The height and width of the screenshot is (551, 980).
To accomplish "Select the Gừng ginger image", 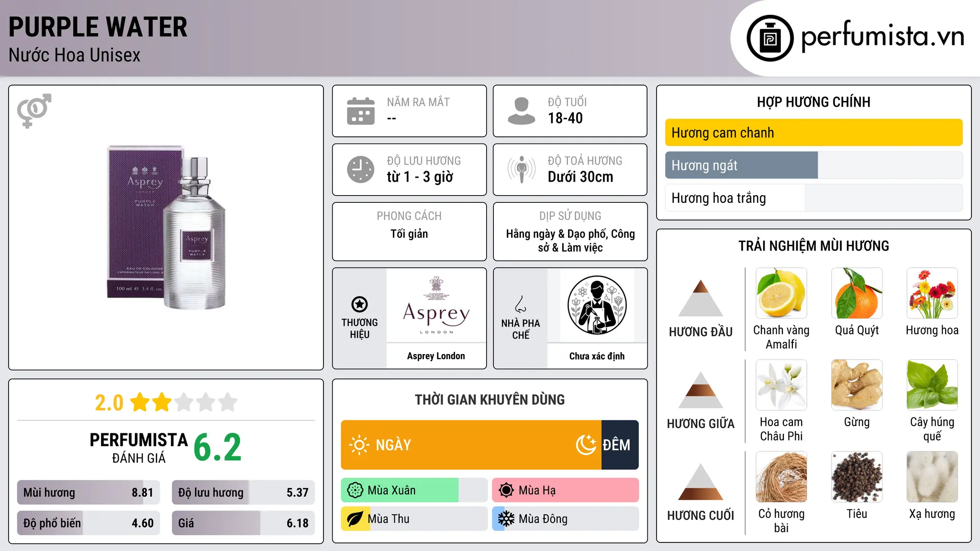I will point(857,385).
